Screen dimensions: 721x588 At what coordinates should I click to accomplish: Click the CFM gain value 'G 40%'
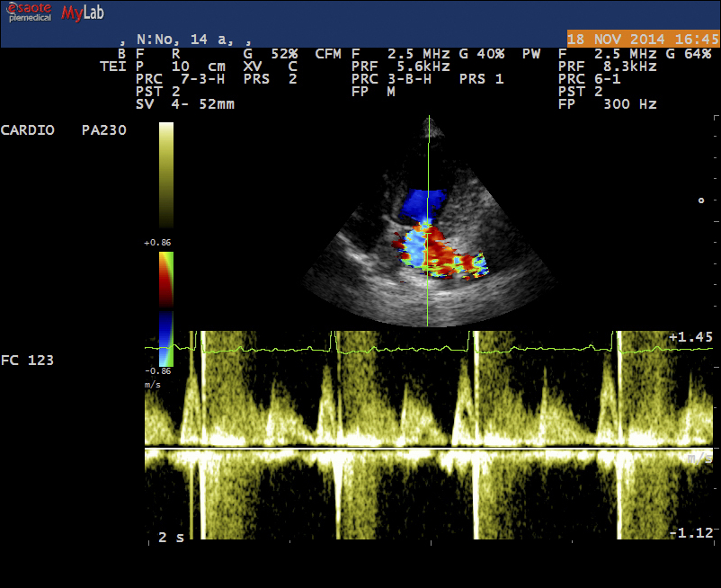coord(482,54)
